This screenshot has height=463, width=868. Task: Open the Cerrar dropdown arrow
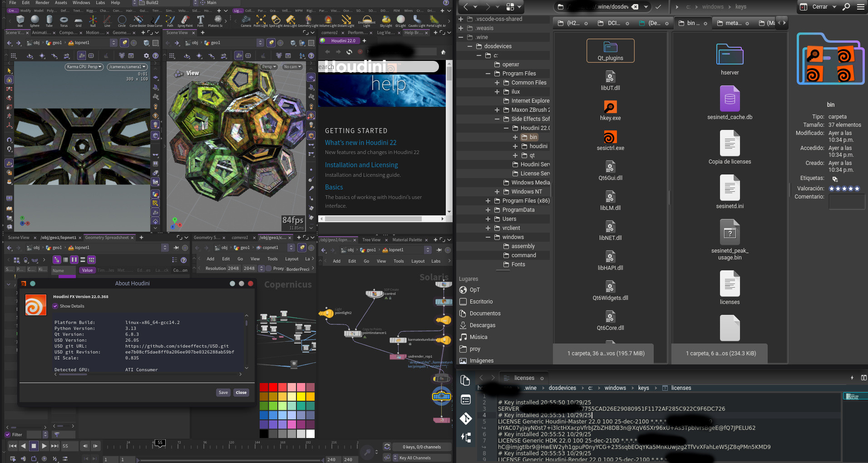(x=834, y=7)
